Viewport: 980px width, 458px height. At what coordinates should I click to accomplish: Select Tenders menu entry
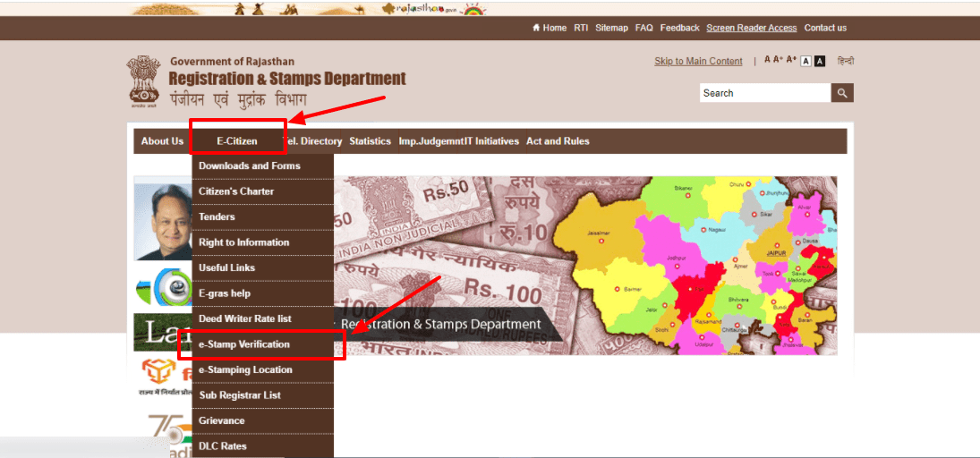[262, 216]
